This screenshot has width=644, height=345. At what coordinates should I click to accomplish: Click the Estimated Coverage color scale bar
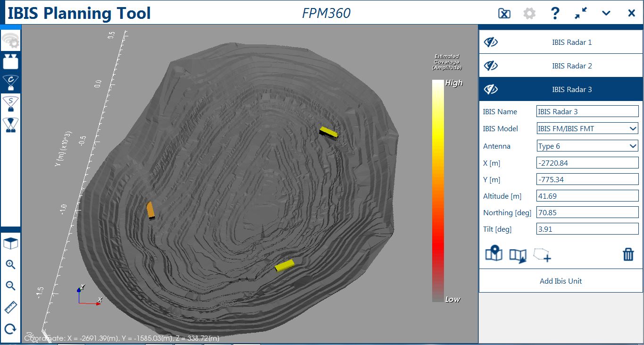[x=438, y=191]
